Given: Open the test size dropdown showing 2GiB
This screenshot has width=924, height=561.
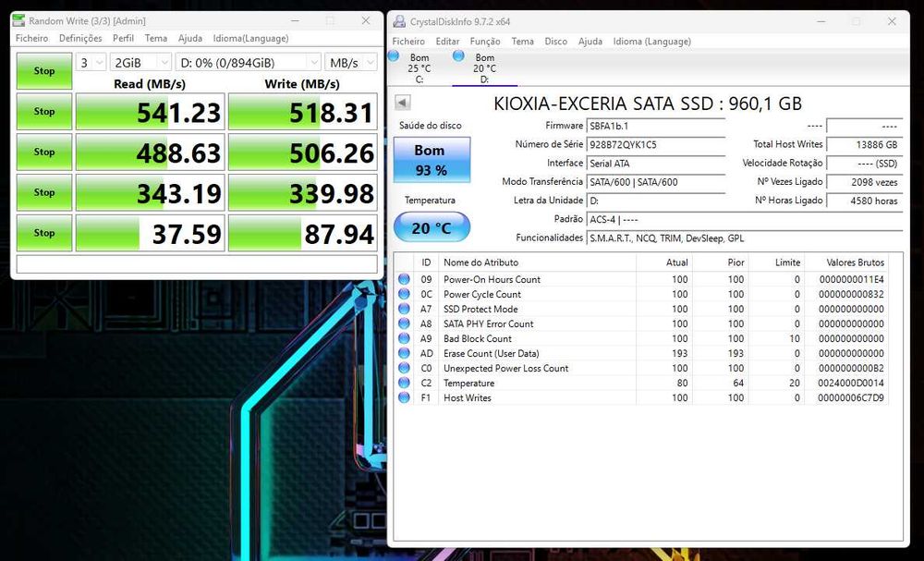Looking at the screenshot, I should (140, 63).
